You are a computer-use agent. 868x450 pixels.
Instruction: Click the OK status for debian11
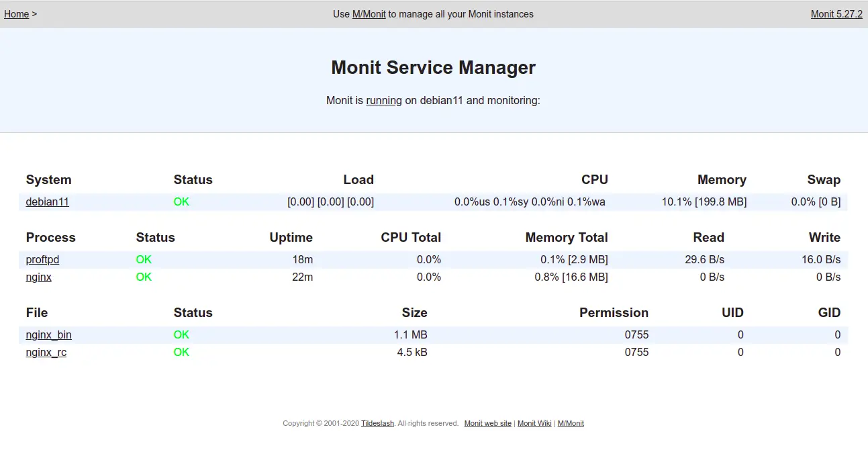[x=181, y=201]
